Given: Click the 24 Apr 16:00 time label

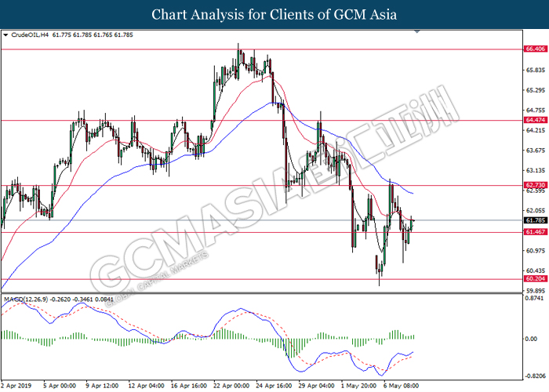Looking at the screenshot, I should coord(274,386).
